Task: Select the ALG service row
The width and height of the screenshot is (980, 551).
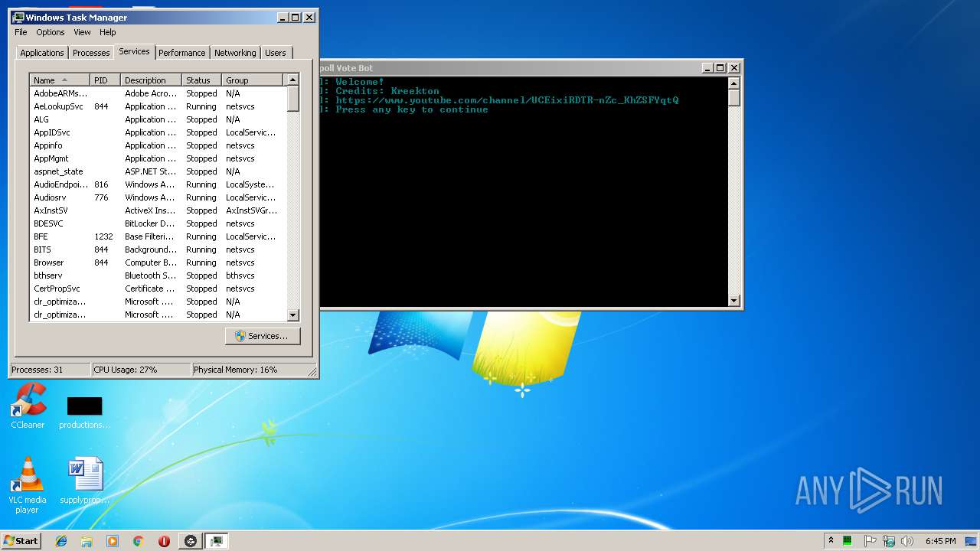Action: [x=158, y=119]
